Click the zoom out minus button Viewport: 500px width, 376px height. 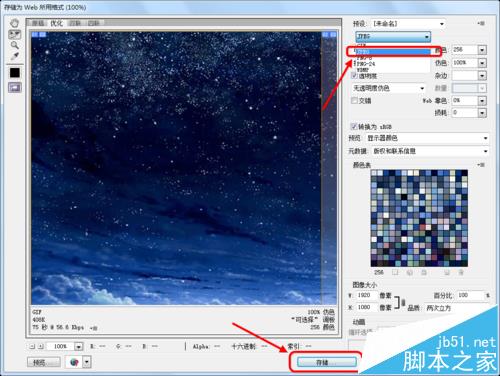tap(32, 346)
